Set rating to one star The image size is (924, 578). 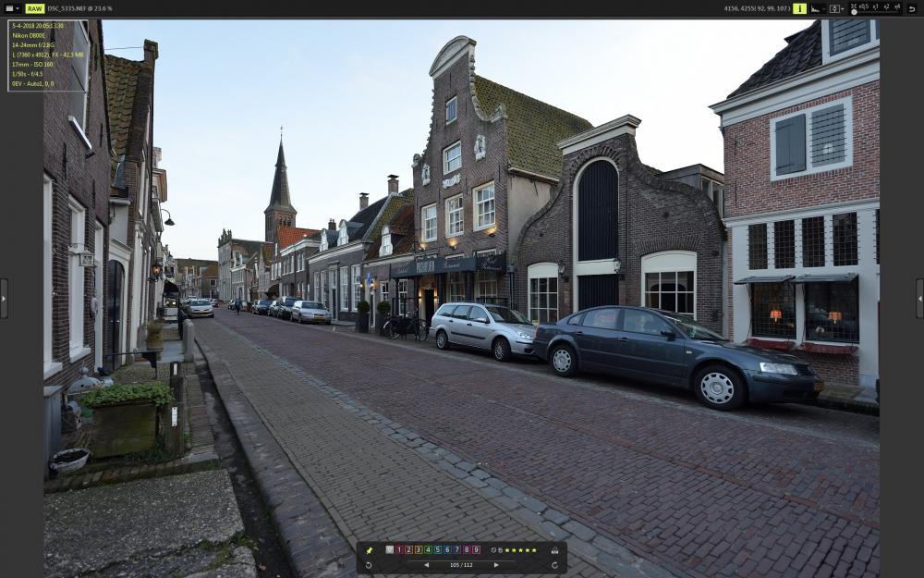(506, 550)
